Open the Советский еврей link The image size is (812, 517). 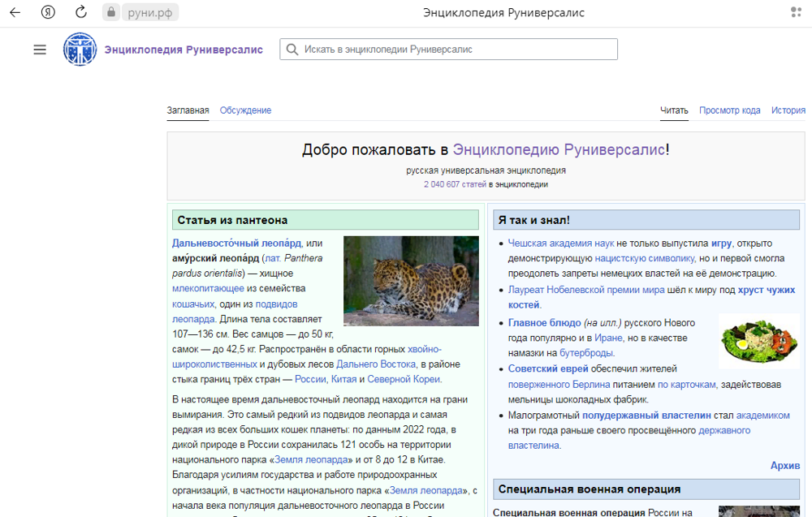548,369
